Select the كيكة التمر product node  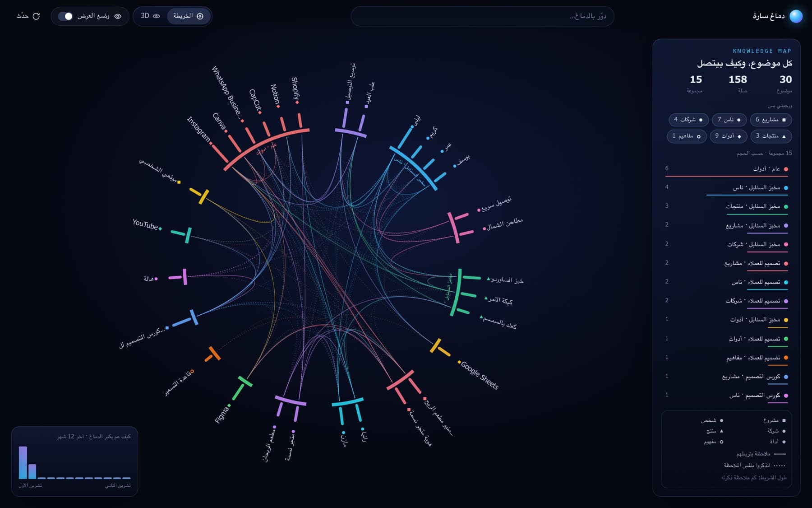pos(498,300)
